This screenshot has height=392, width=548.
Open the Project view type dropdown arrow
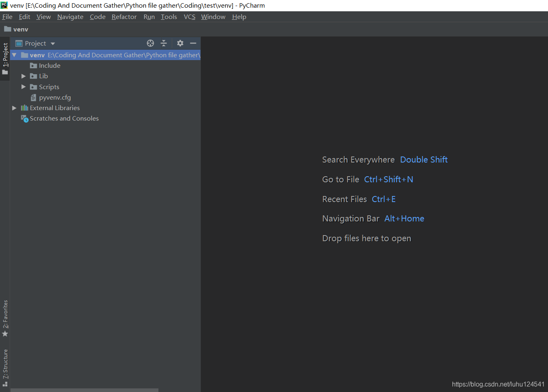click(53, 44)
